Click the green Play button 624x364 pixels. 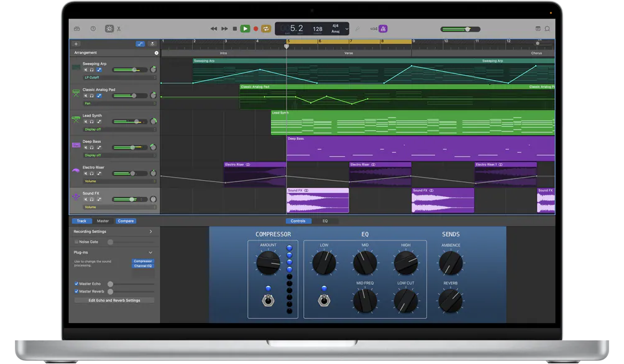245,29
